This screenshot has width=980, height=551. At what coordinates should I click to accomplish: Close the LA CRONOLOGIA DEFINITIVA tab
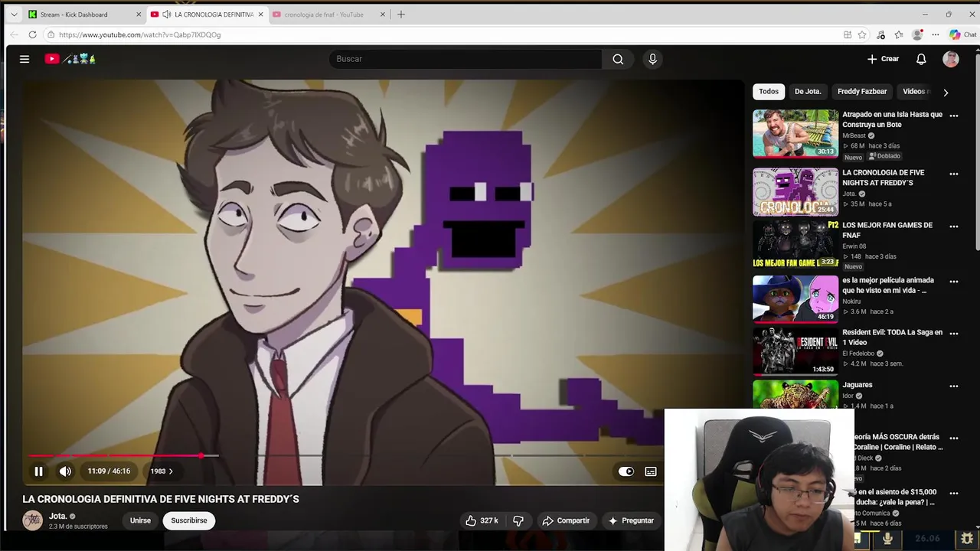(x=260, y=15)
